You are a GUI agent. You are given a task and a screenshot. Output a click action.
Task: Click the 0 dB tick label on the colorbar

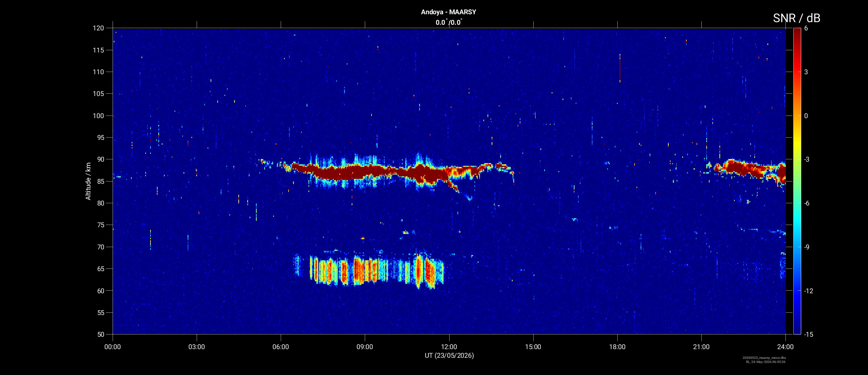point(806,116)
